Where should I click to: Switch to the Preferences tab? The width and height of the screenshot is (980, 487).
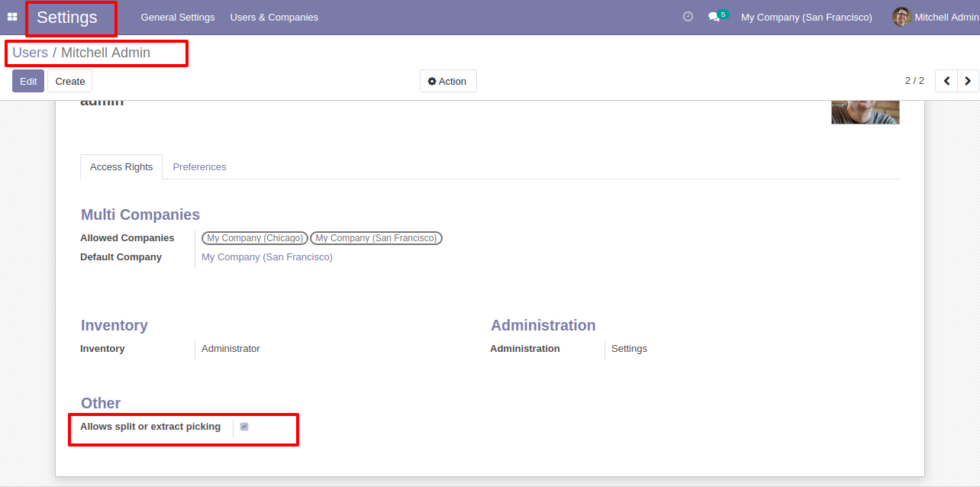pyautogui.click(x=199, y=167)
